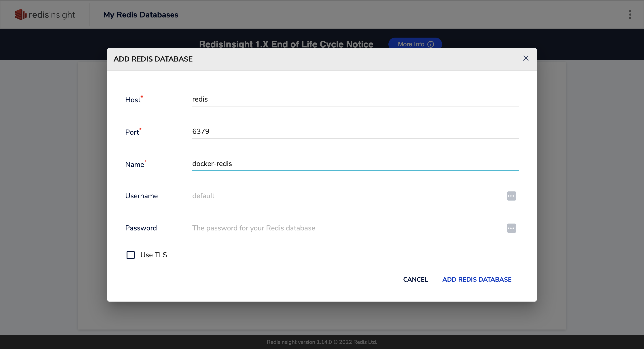This screenshot has height=349, width=644.
Task: Focus the Password input field
Action: [x=347, y=228]
